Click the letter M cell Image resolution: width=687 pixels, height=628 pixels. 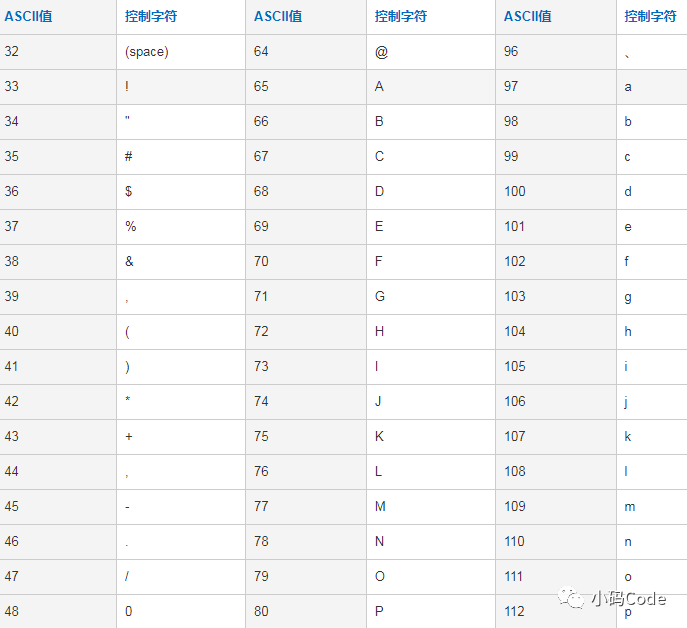pos(380,506)
